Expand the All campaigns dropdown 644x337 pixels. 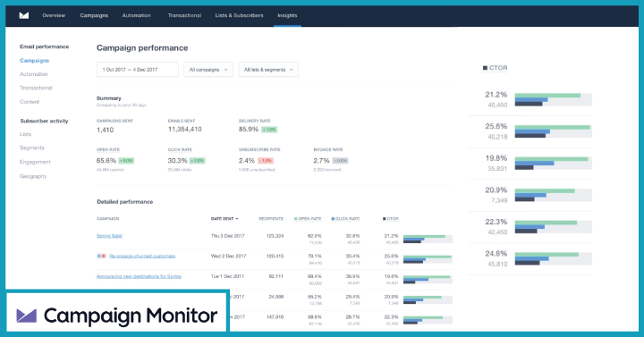point(208,70)
